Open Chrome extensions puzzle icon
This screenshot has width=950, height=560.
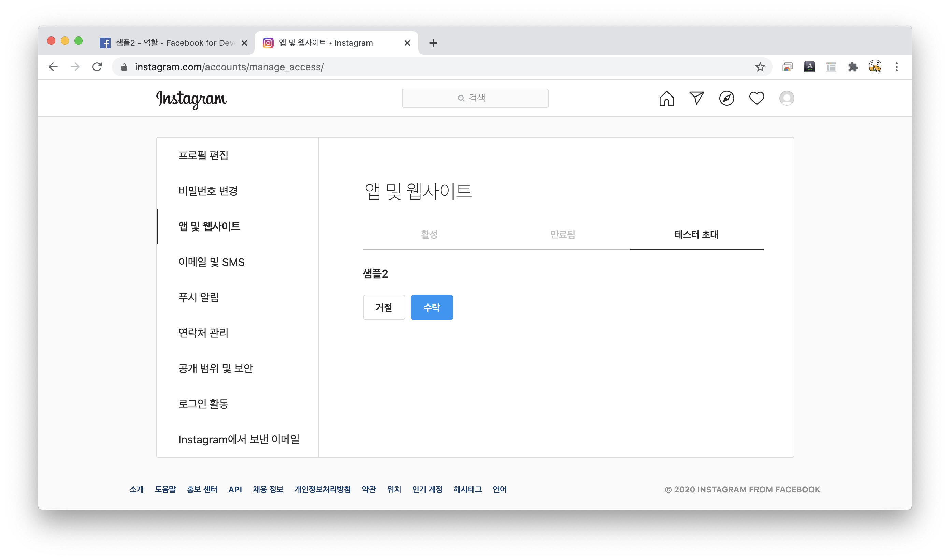tap(853, 67)
